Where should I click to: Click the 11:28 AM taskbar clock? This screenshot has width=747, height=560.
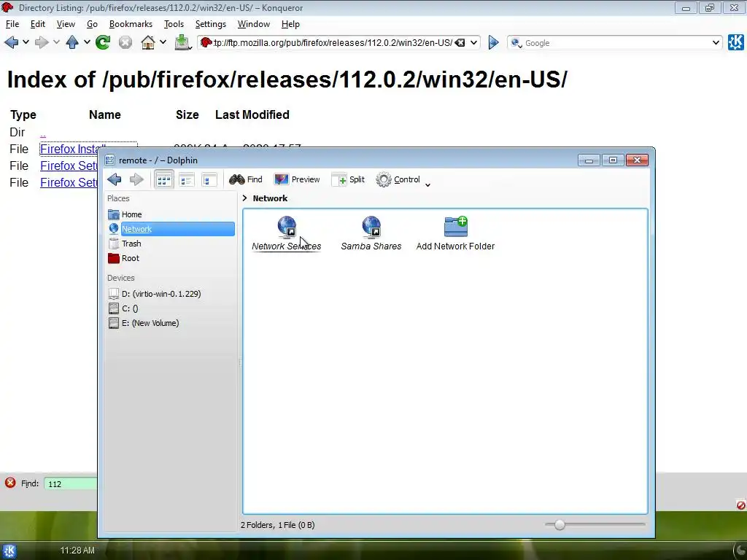pos(77,551)
